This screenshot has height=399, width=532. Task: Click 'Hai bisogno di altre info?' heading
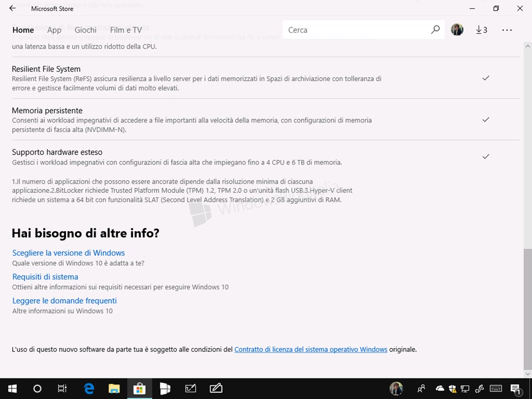pyautogui.click(x=85, y=233)
